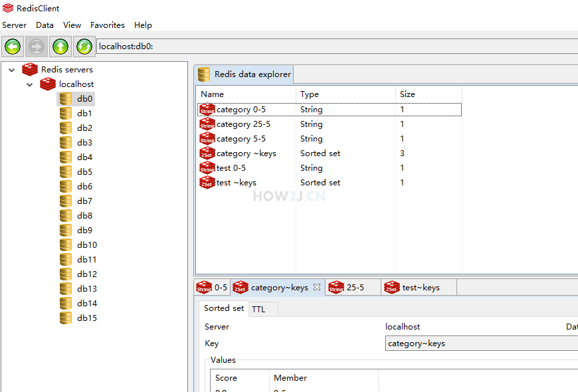
Task: Click the 'test ~keys' key name
Action: pyautogui.click(x=237, y=183)
